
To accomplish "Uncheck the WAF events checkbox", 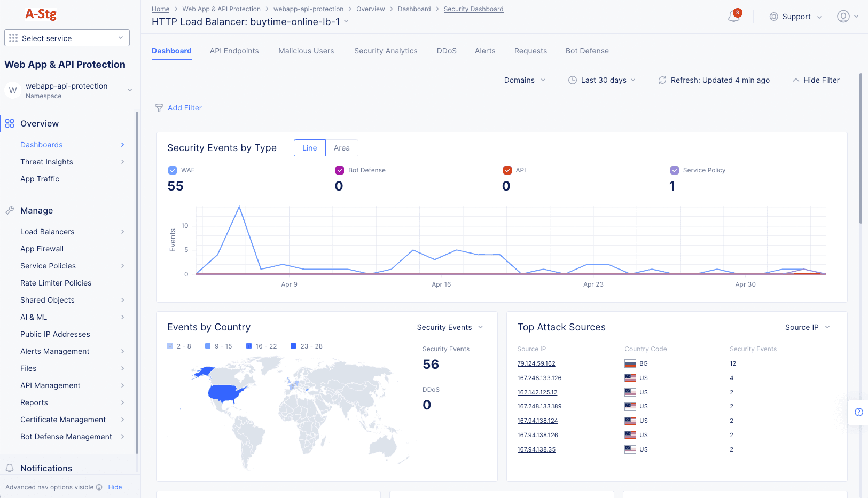I will pos(173,170).
